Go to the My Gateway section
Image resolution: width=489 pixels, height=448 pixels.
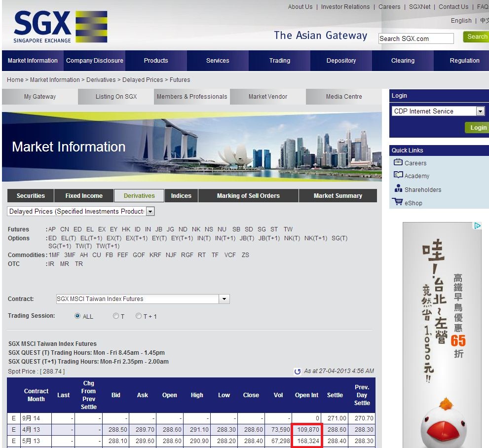click(40, 97)
